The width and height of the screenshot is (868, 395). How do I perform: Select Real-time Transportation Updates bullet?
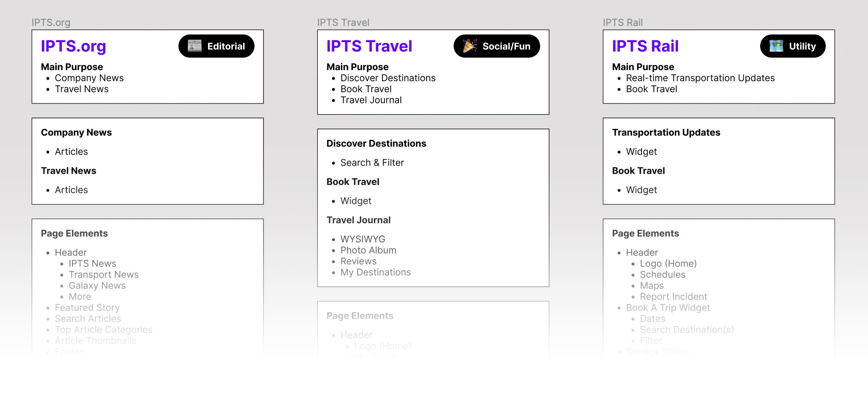[700, 78]
